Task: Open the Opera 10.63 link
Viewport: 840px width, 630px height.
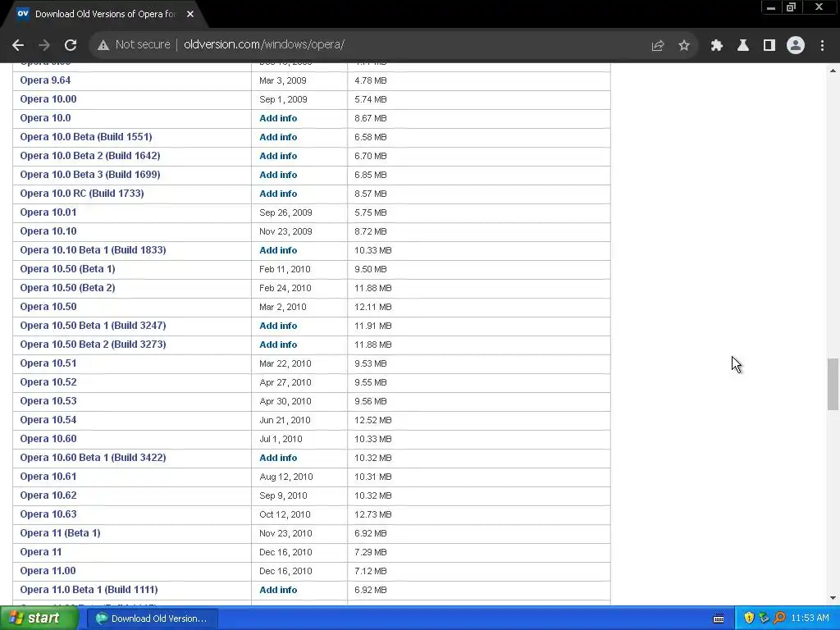Action: 48,514
